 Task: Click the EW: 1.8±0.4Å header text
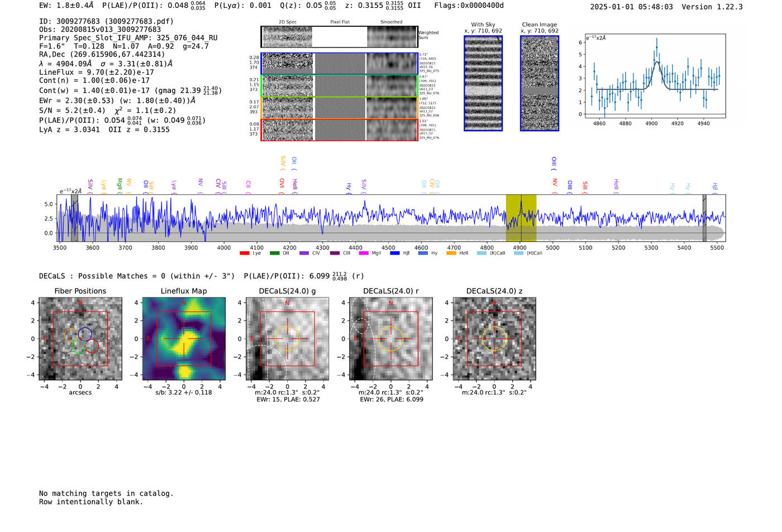(x=66, y=6)
